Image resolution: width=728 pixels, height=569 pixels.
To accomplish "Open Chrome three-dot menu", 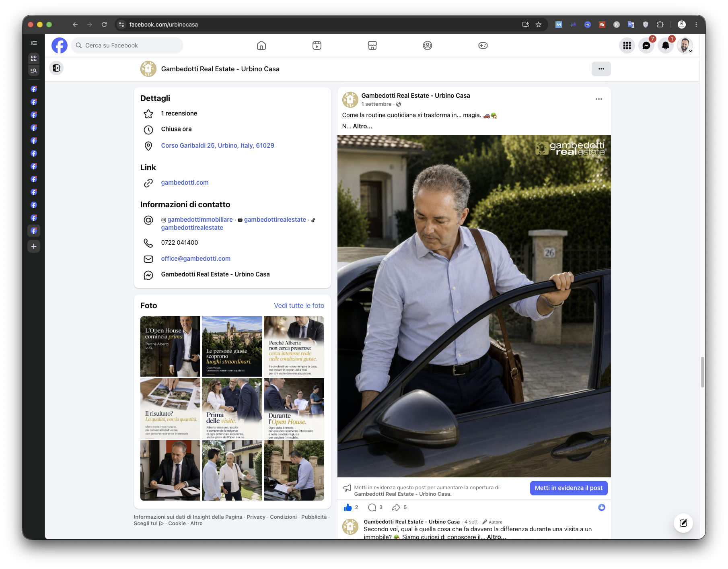I will pos(696,25).
